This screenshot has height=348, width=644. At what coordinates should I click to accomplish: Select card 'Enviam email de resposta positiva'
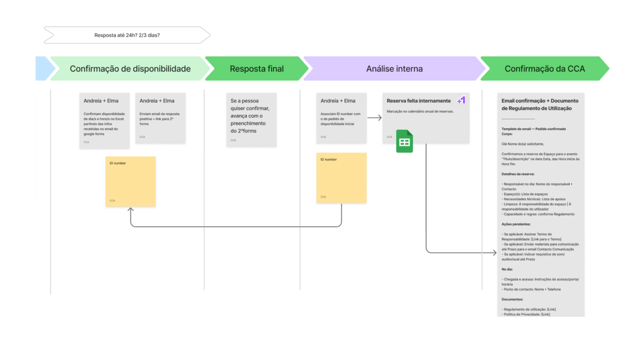pos(160,118)
